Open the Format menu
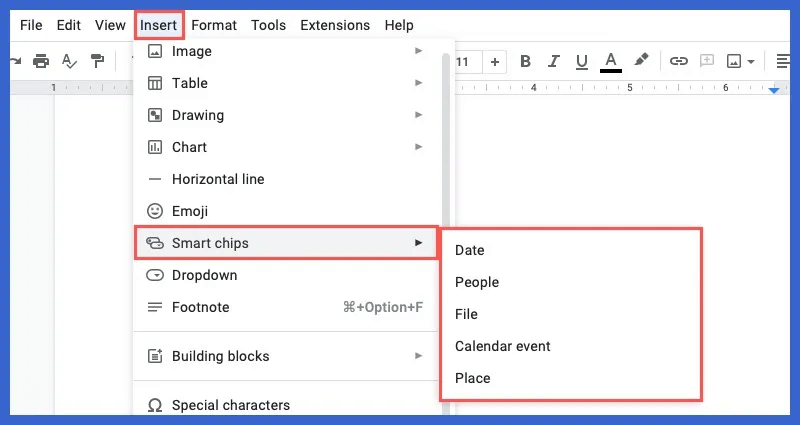Image resolution: width=800 pixels, height=425 pixels. click(214, 25)
